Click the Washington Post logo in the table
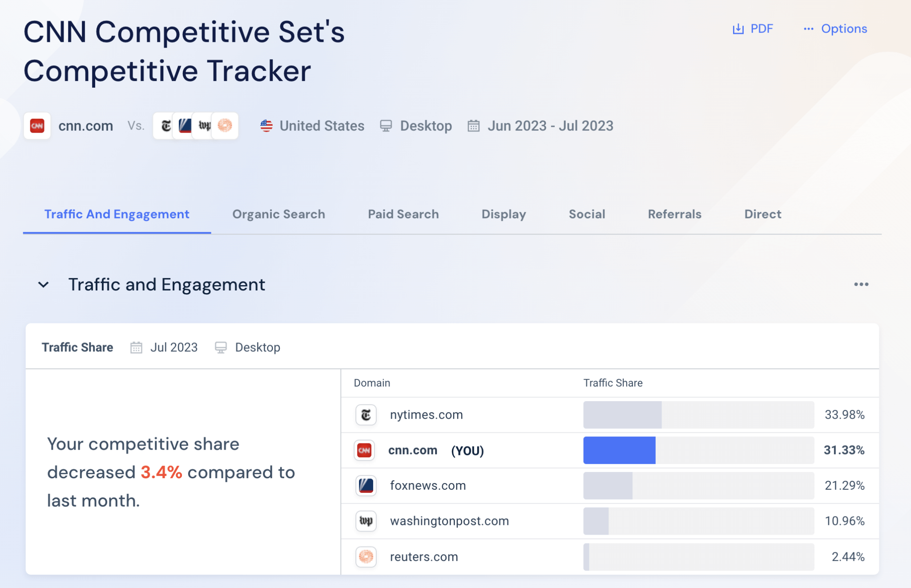The height and width of the screenshot is (588, 911). [365, 521]
